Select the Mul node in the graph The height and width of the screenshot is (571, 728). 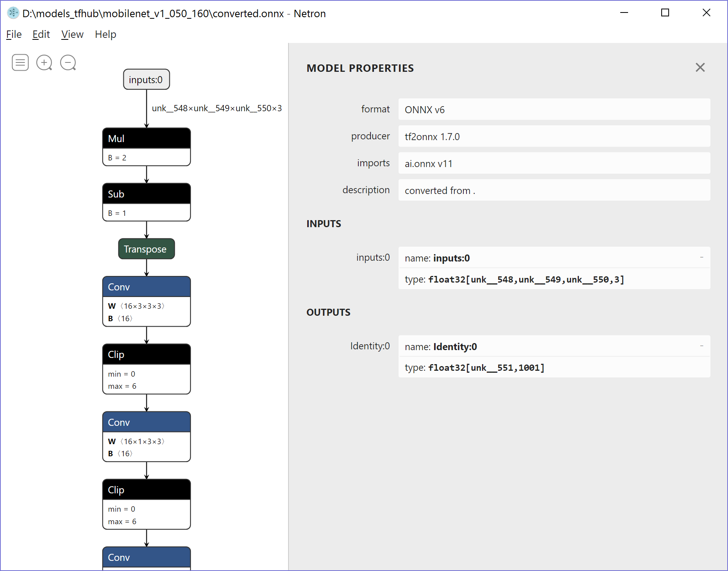tap(146, 139)
